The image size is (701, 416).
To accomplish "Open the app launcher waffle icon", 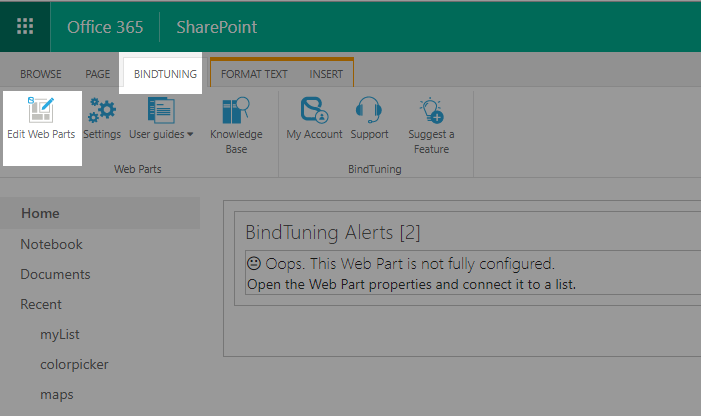I will [x=25, y=26].
